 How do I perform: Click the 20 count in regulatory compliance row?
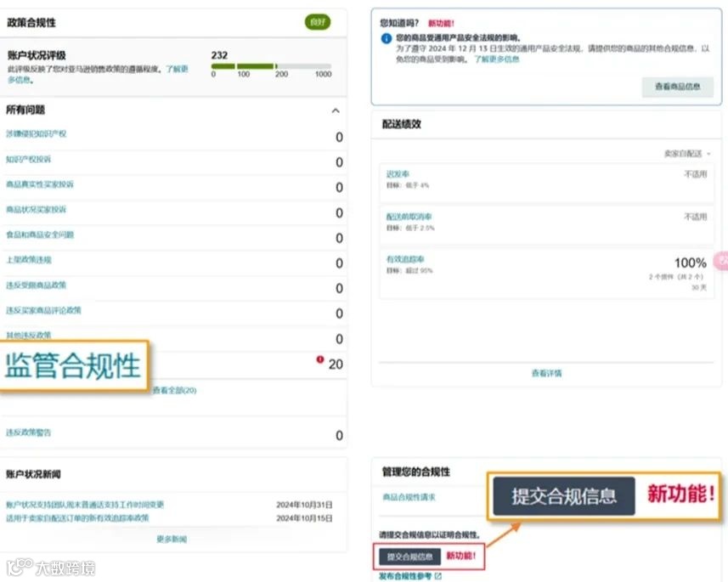coord(336,364)
